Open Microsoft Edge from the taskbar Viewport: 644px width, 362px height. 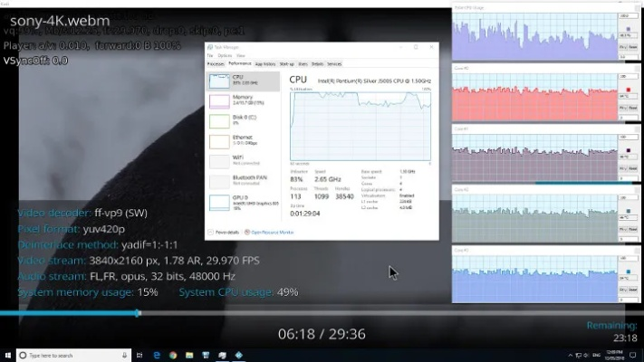point(156,356)
